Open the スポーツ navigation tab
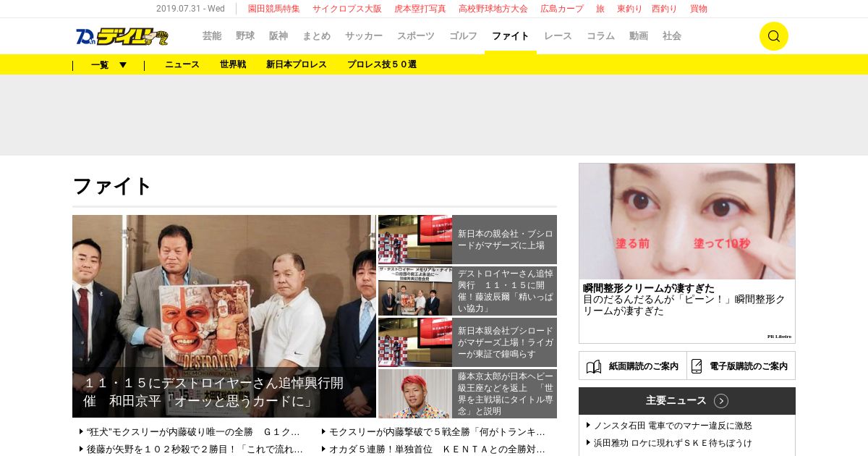This screenshot has width=868, height=456. coord(416,36)
